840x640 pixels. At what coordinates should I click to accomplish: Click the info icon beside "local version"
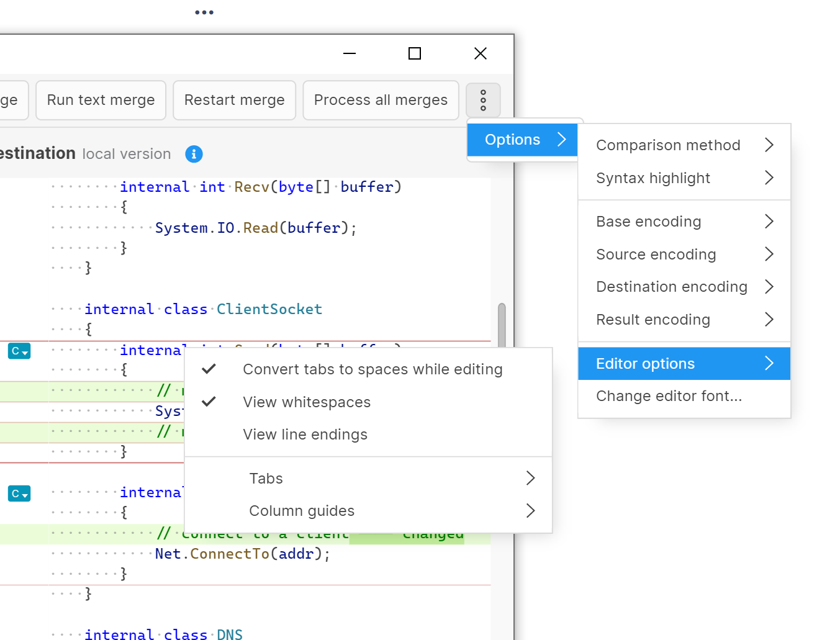click(194, 154)
